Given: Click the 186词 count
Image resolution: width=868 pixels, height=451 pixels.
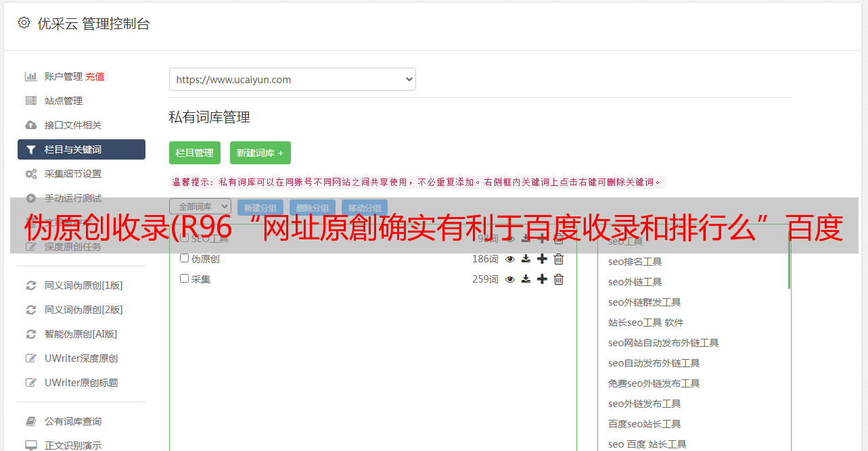Looking at the screenshot, I should [x=485, y=258].
